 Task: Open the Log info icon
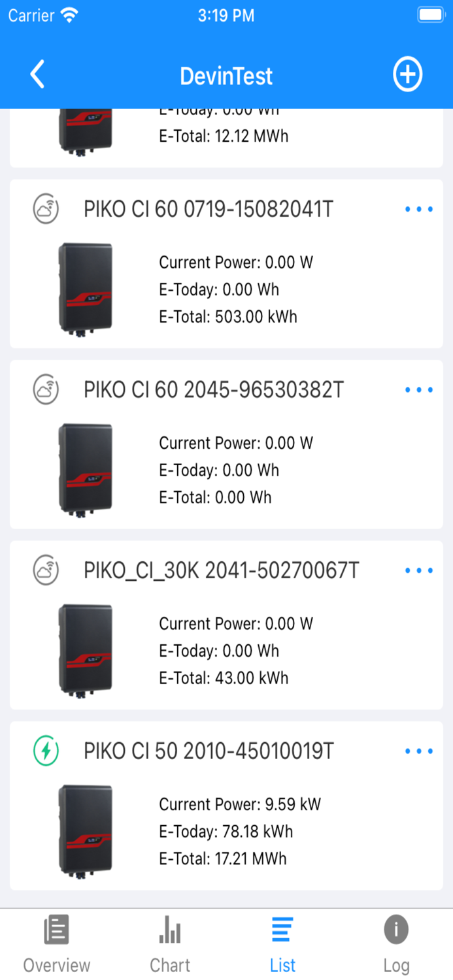[395, 928]
